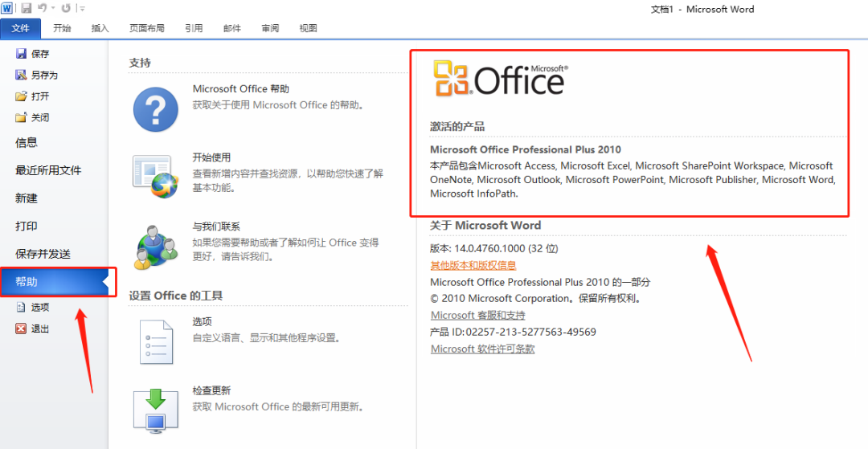Click the Redo icon in quick access toolbar
This screenshot has height=449, width=868.
point(66,9)
